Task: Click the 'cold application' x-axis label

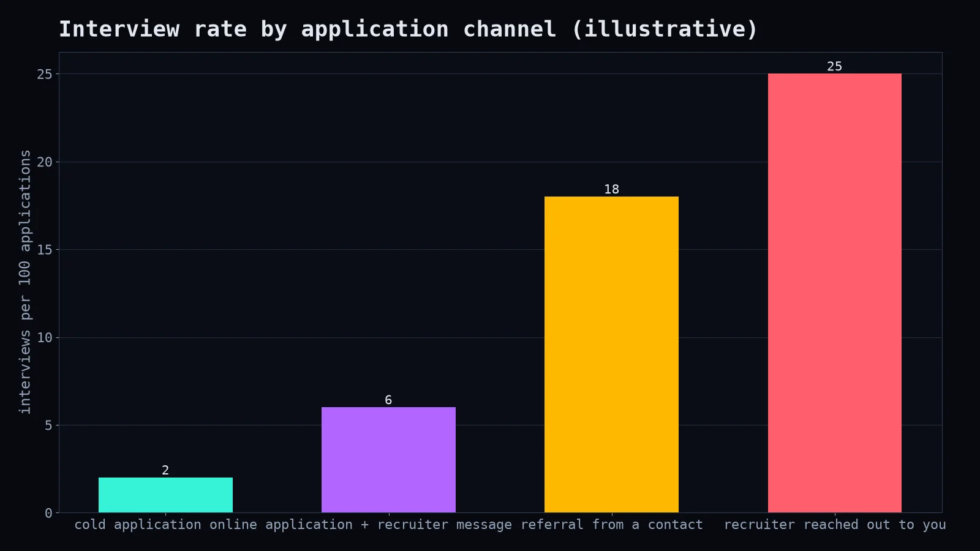Action: [x=138, y=525]
